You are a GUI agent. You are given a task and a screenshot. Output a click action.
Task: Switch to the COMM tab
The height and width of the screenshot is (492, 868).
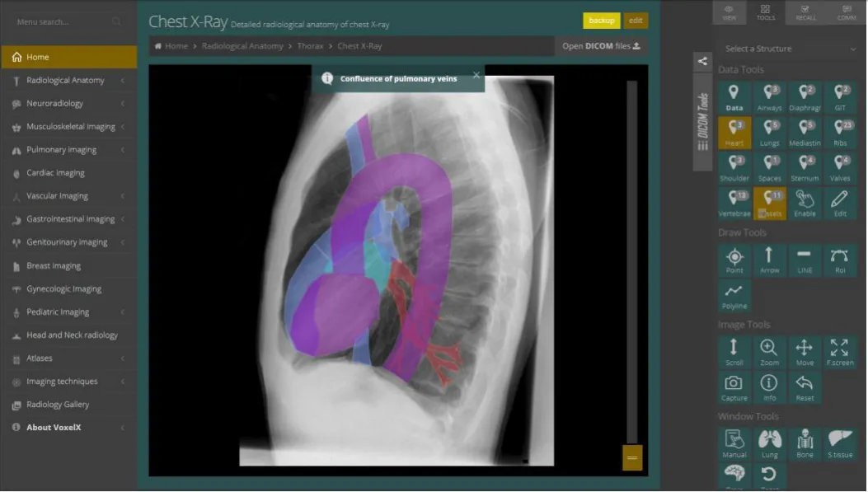(847, 12)
